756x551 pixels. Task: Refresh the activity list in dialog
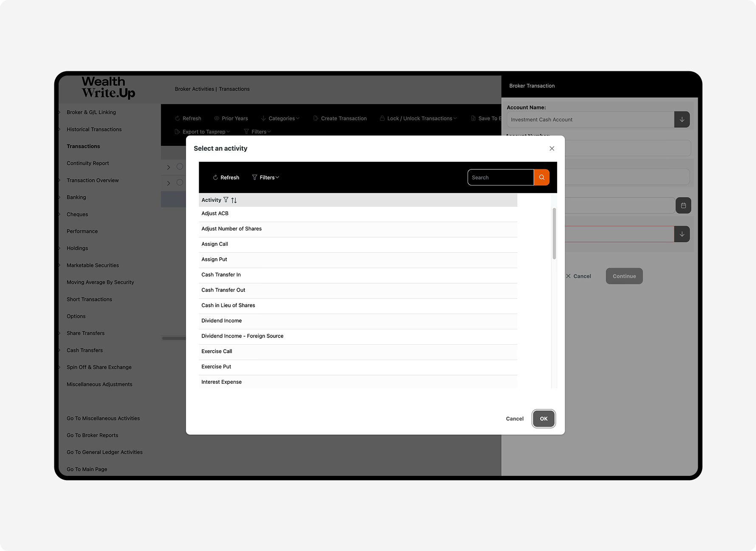(x=226, y=177)
